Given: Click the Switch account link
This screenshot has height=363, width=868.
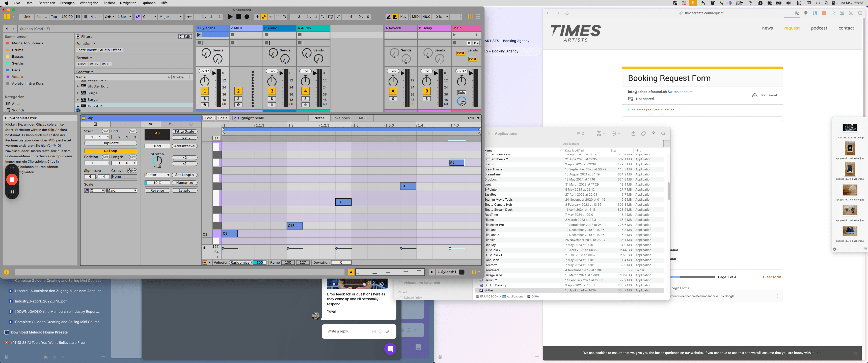Looking at the screenshot, I should (x=680, y=92).
